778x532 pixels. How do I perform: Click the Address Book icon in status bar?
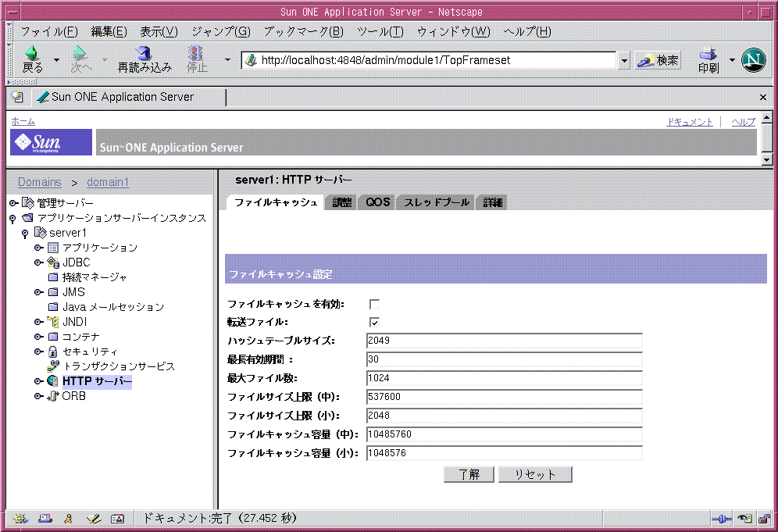(x=118, y=519)
